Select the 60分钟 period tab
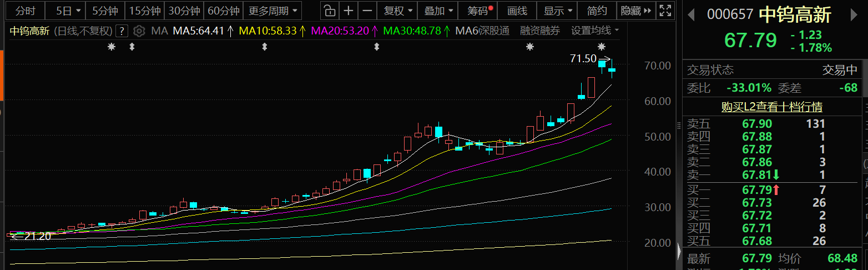868x270 pixels. click(x=224, y=11)
